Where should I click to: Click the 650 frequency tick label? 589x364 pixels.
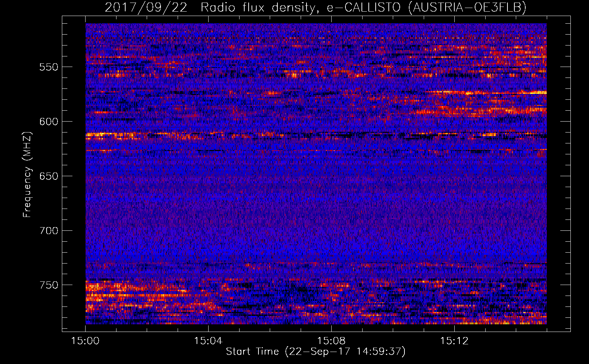pyautogui.click(x=49, y=176)
